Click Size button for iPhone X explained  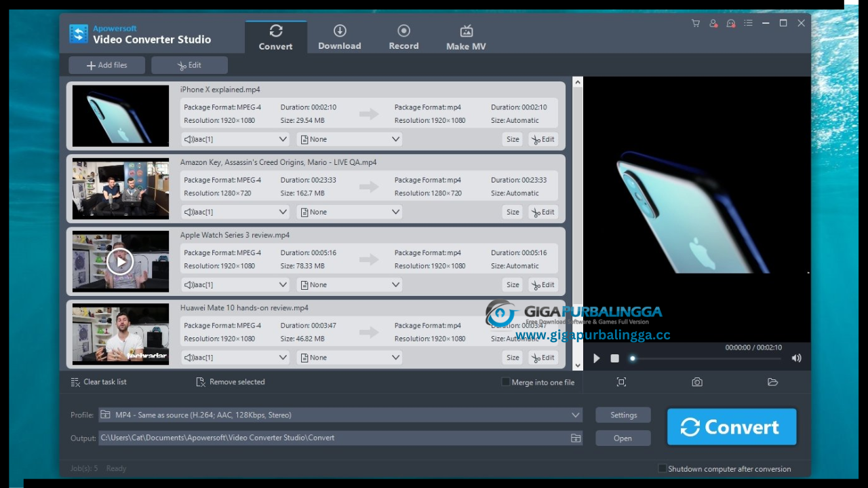click(x=513, y=139)
